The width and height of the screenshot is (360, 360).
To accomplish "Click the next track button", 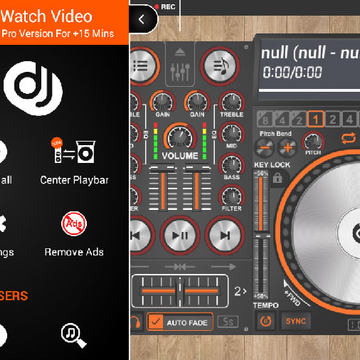I will [x=225, y=235].
